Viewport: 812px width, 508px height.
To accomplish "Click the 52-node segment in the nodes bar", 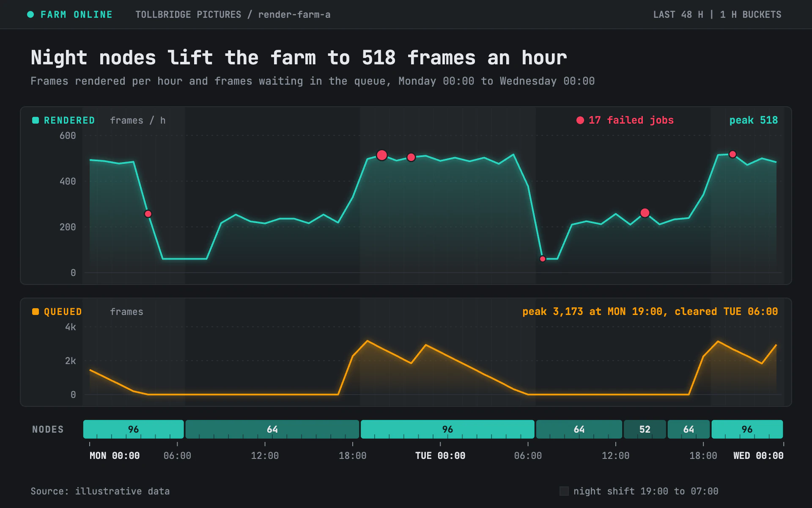I will pos(645,429).
